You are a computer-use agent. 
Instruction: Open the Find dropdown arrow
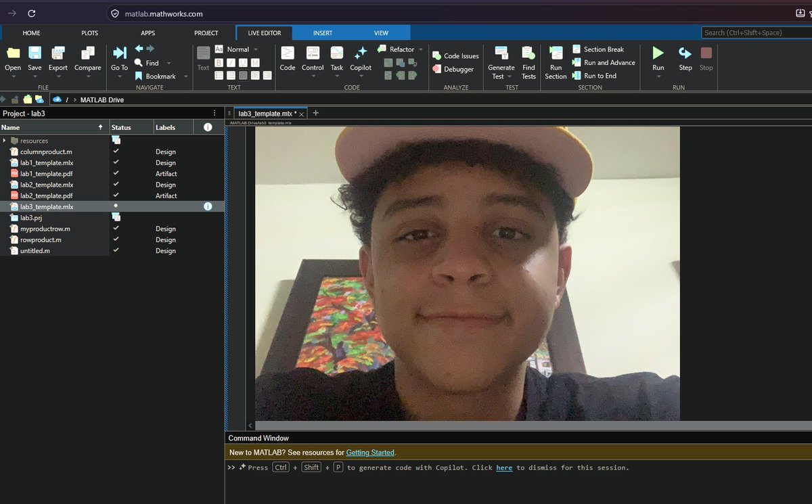pos(168,63)
